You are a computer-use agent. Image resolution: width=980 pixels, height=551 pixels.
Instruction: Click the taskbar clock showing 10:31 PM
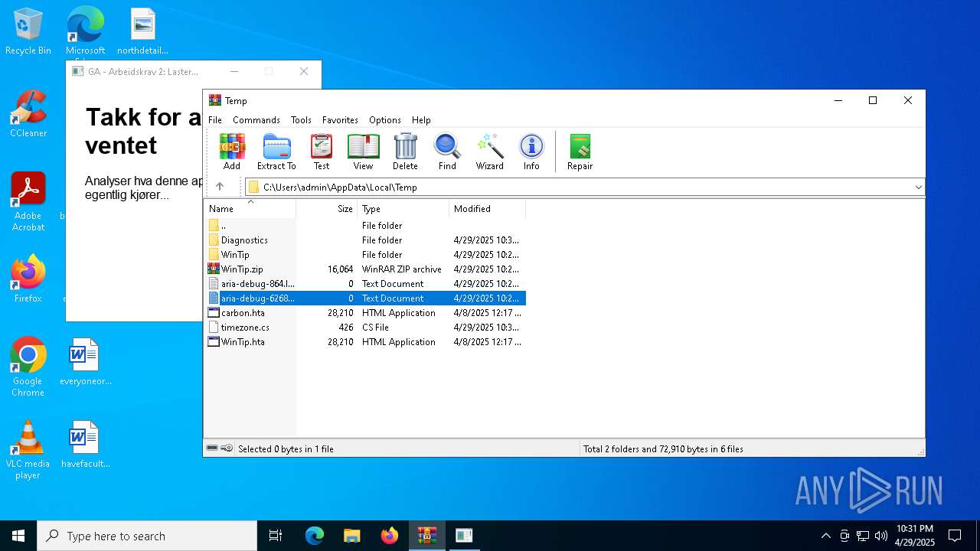tap(915, 536)
